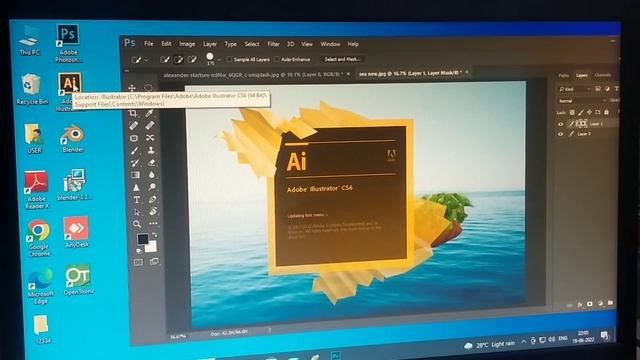Open the Window menu
640x360 pixels.
tap(330, 44)
